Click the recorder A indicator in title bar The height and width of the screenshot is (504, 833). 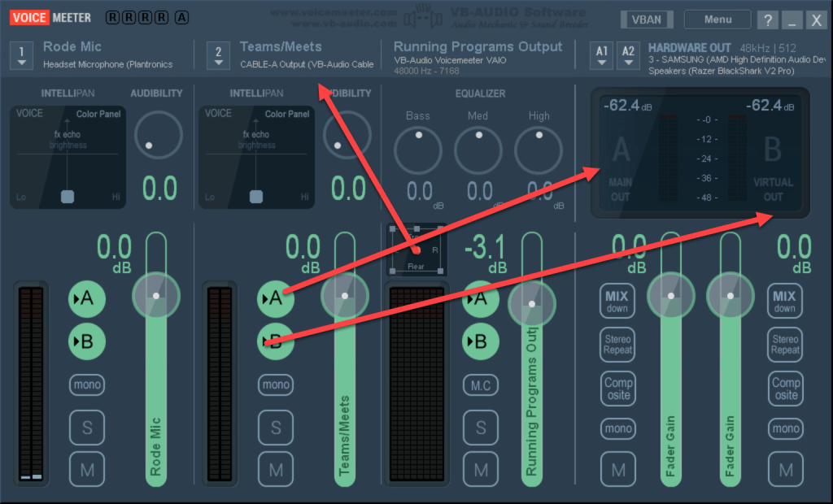181,18
